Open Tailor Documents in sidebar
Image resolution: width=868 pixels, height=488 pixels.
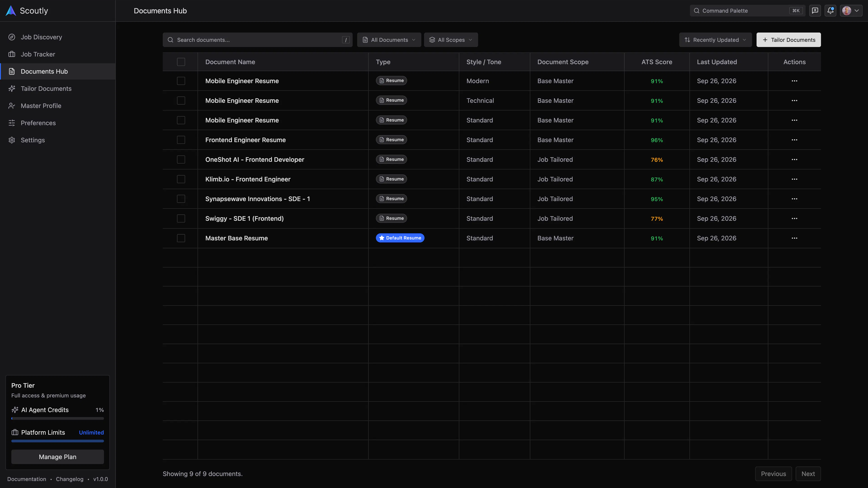coord(58,89)
